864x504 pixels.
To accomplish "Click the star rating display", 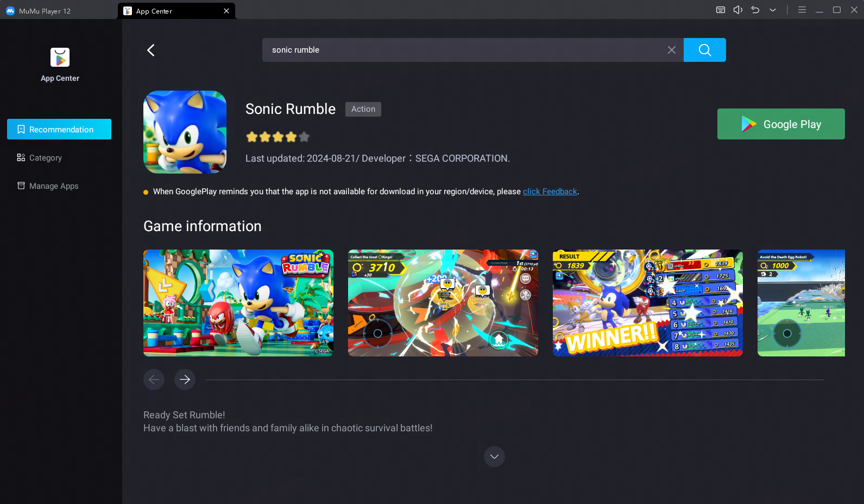I will coord(278,137).
